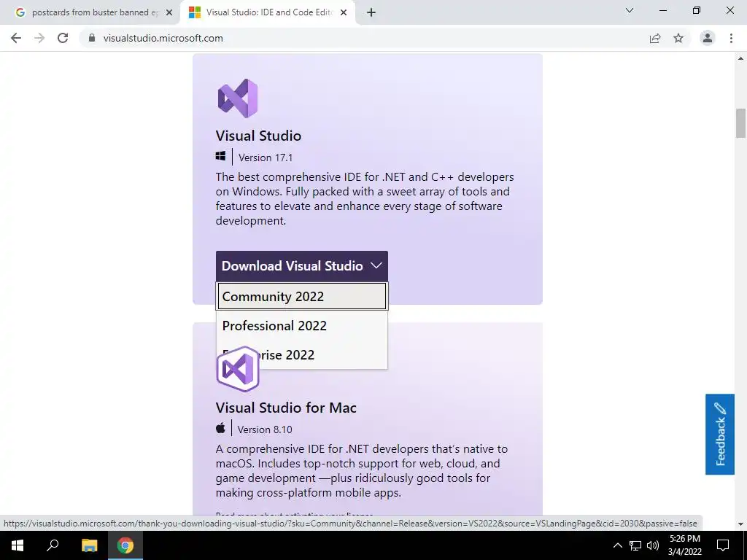Click the purple Visual Studio logo
Viewport: 747px width, 560px height.
[x=238, y=98]
